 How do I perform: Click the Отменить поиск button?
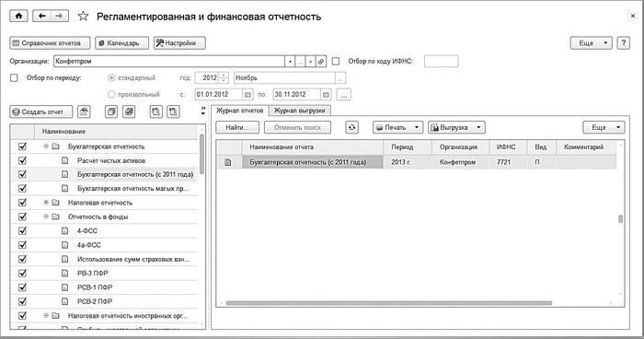297,127
